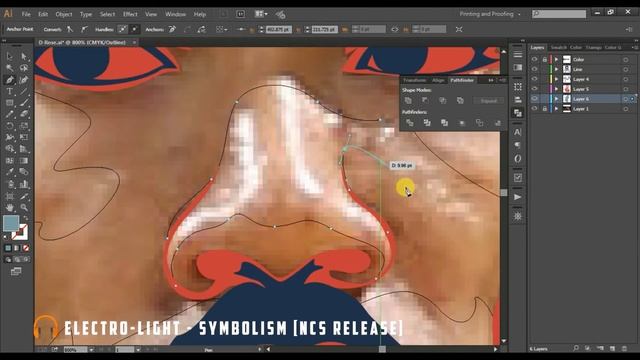Screen dimensions: 640x360
Task: Select the Pencil tool
Action: click(x=10, y=114)
